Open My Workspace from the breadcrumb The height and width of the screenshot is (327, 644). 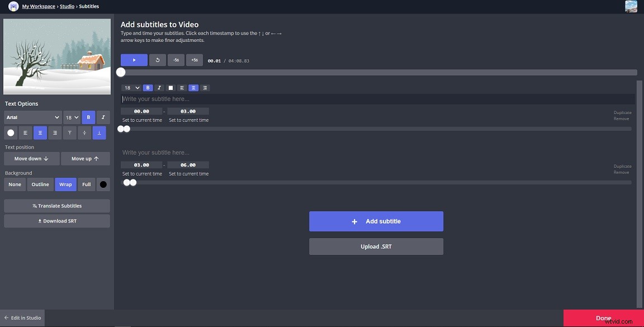[x=38, y=6]
